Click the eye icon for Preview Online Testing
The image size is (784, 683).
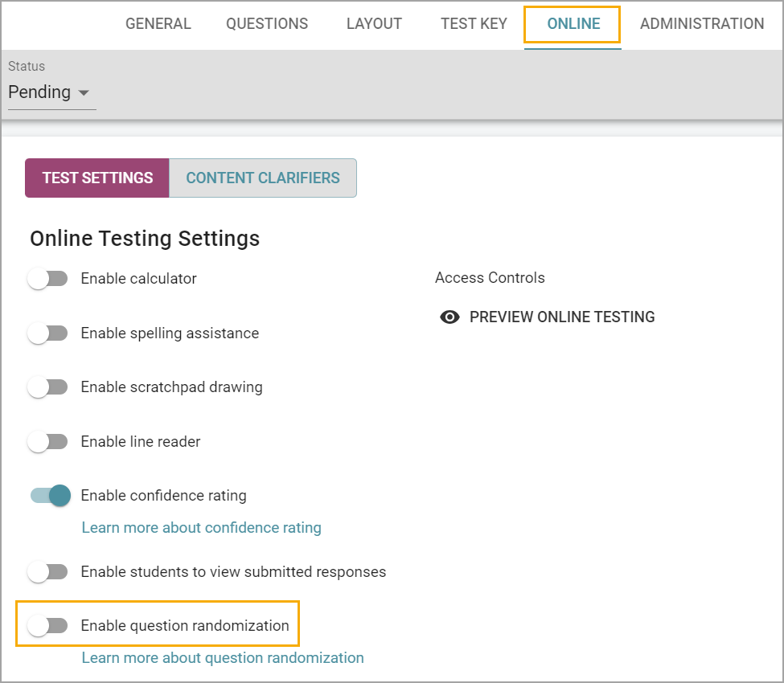449,317
